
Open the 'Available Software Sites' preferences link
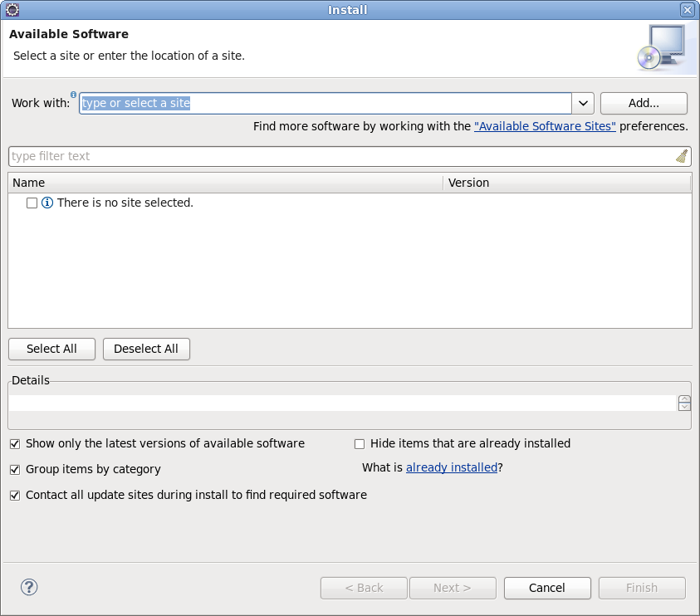(545, 126)
